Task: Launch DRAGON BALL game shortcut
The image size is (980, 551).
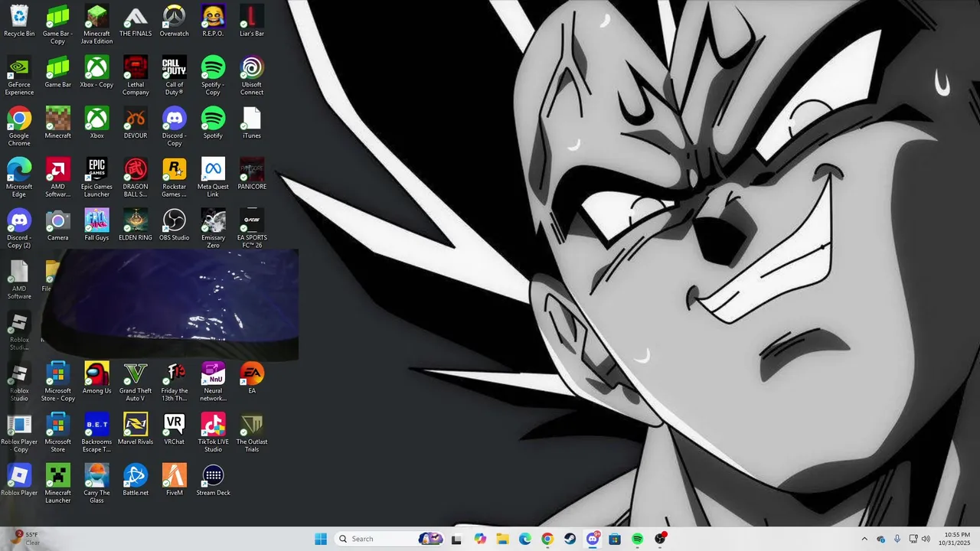Action: coord(136,178)
